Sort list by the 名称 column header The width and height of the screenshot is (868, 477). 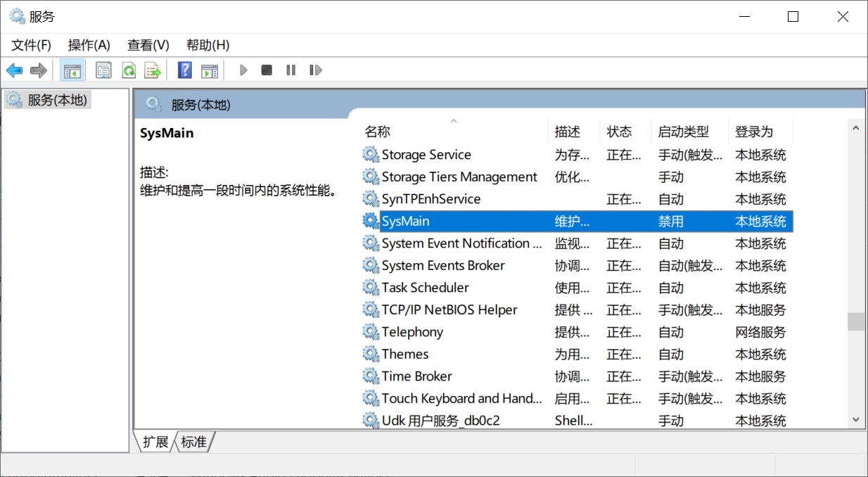point(377,132)
